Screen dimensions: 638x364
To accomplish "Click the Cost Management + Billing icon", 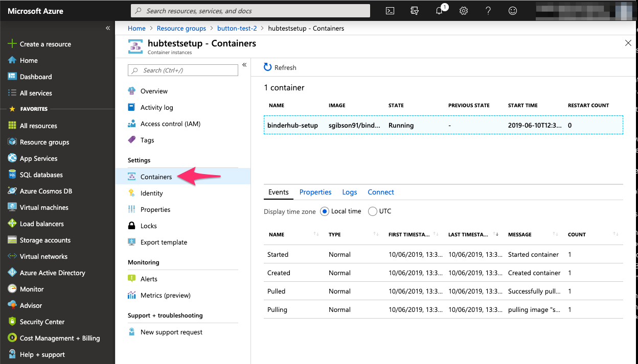I will pyautogui.click(x=12, y=338).
